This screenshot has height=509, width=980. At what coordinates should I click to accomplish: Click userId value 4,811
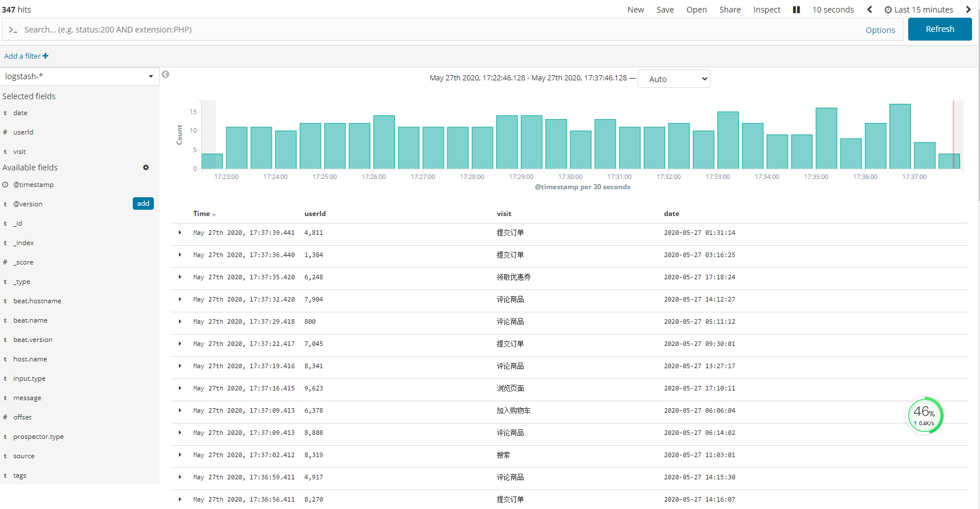[314, 233]
